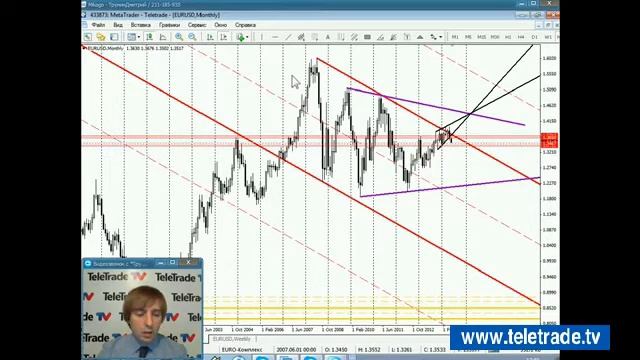
Task: Click the red price label on price scale
Action: coord(549,140)
